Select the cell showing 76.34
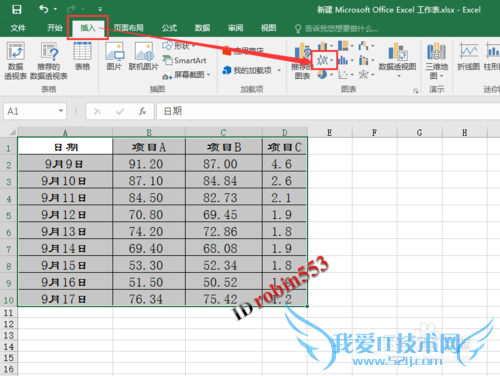The height and width of the screenshot is (376, 500). point(149,299)
